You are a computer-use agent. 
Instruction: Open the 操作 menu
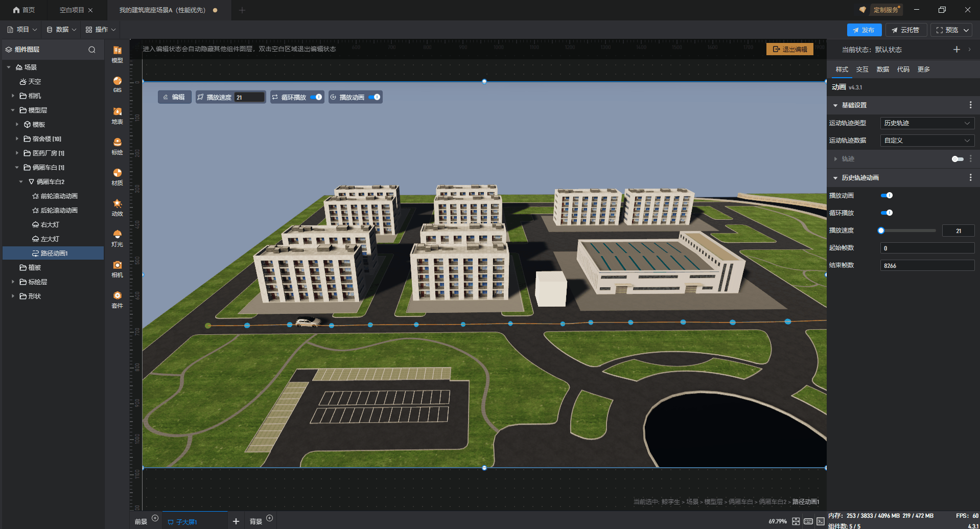(101, 30)
